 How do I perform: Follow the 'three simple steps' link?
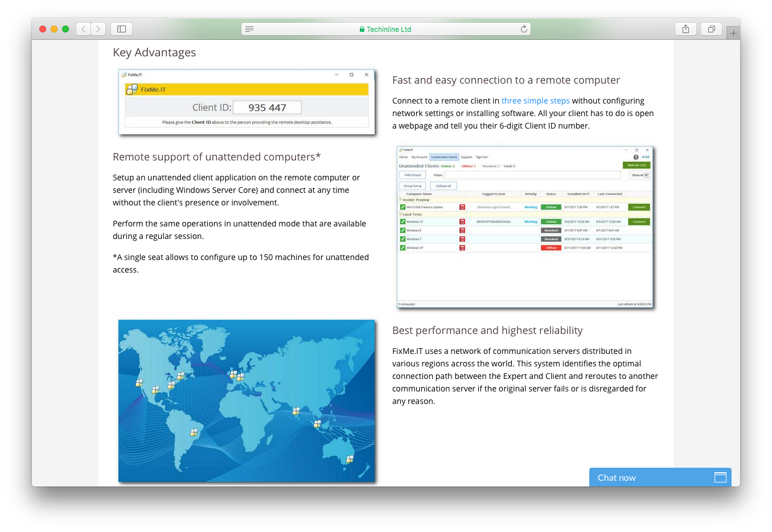(536, 101)
